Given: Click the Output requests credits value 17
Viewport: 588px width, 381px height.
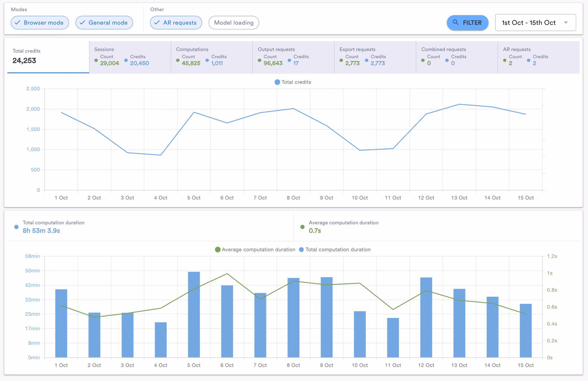Looking at the screenshot, I should pyautogui.click(x=296, y=63).
